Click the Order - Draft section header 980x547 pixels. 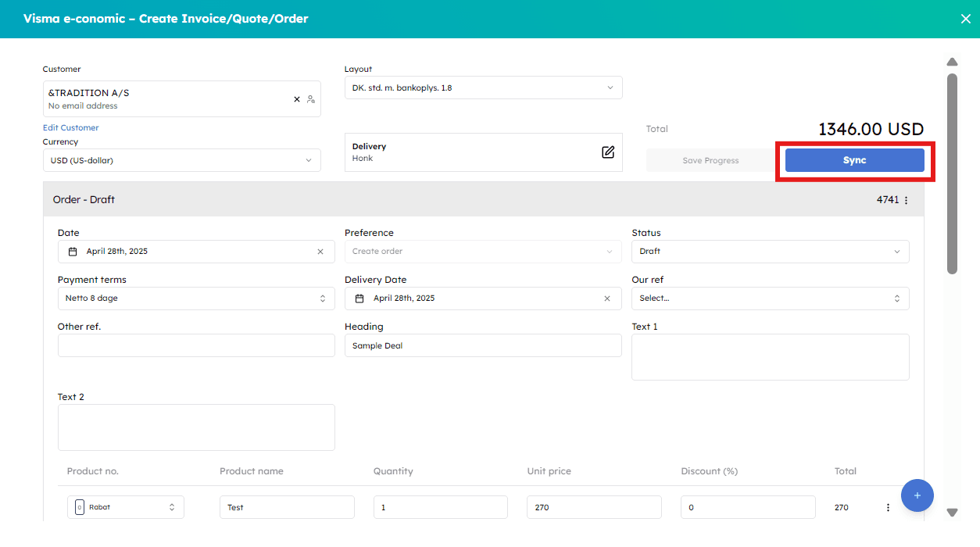coord(484,199)
